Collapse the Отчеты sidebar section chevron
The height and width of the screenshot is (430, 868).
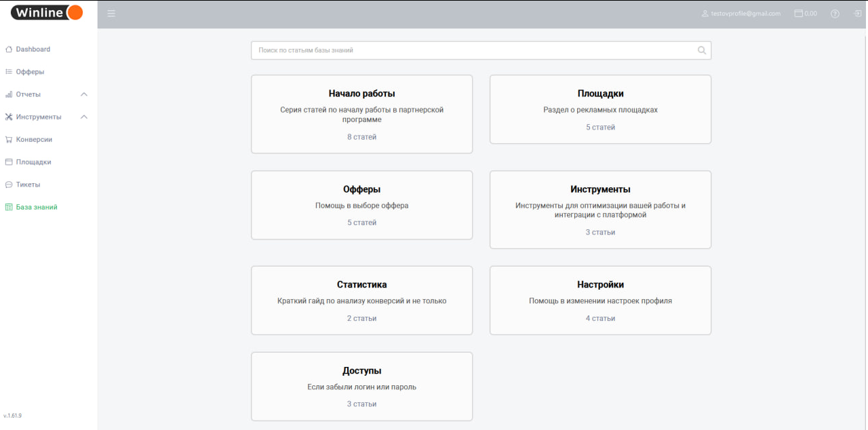84,94
